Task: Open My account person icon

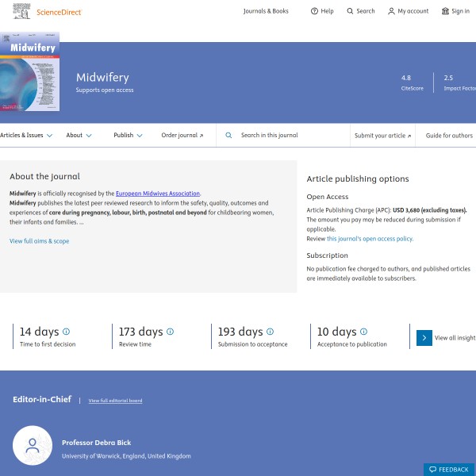Action: [391, 11]
